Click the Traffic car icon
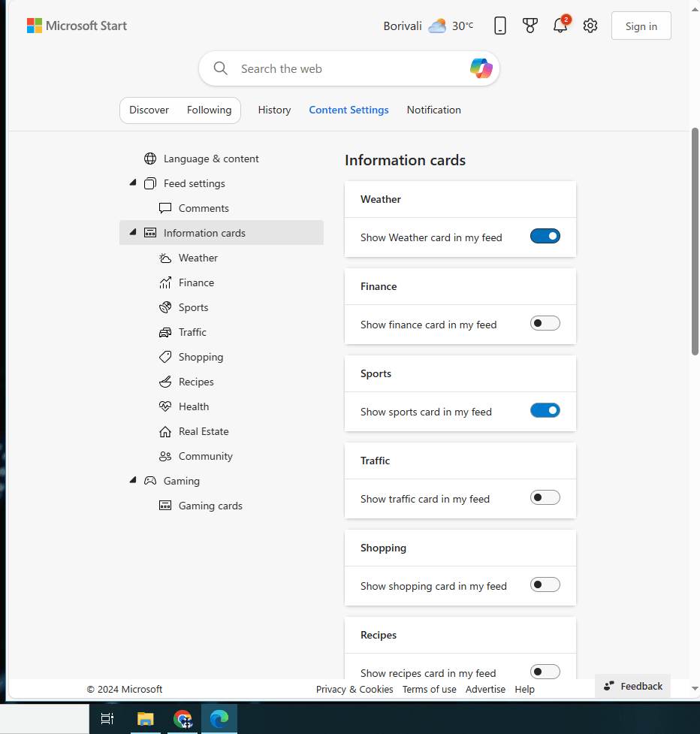 click(x=165, y=332)
